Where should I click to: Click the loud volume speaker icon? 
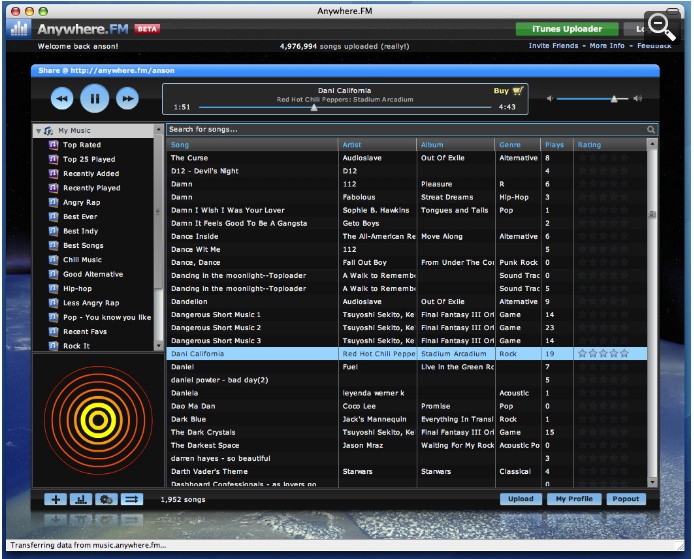637,98
